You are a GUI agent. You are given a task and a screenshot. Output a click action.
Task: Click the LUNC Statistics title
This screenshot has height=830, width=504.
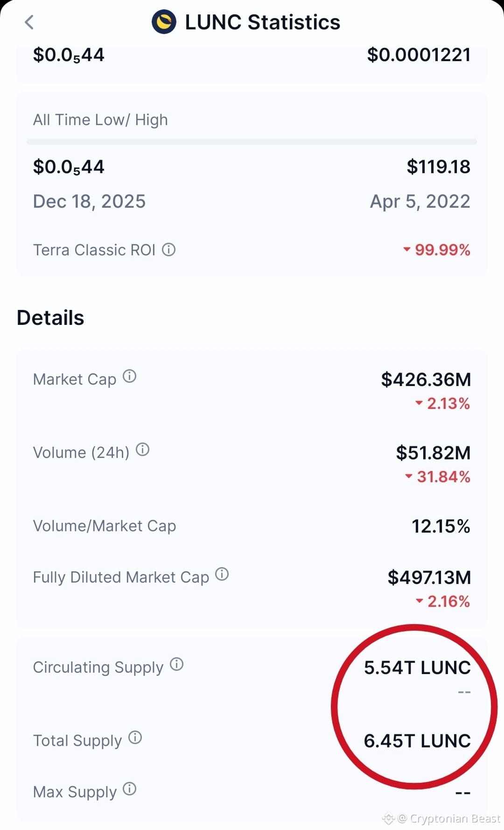tap(263, 22)
